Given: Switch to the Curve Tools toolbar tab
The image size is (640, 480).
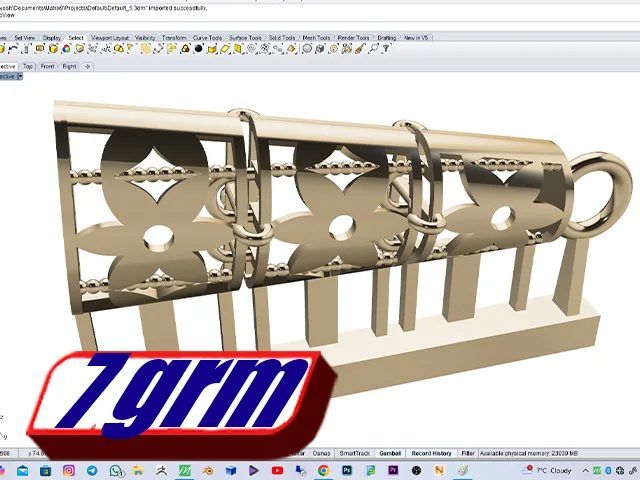Looking at the screenshot, I should click(x=207, y=38).
